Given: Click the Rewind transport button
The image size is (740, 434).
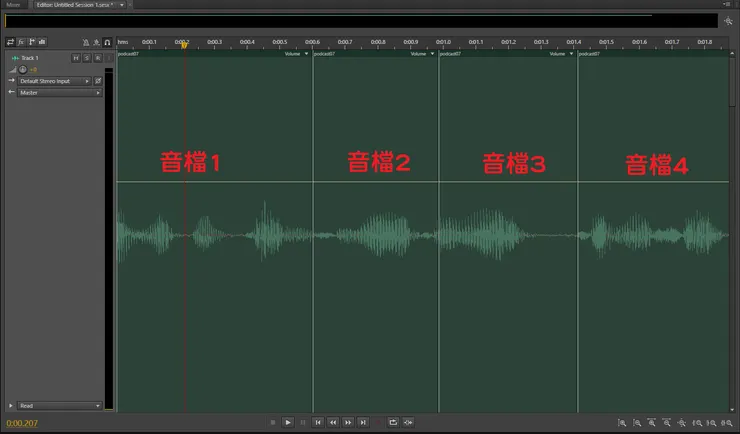Looking at the screenshot, I should click(x=333, y=423).
